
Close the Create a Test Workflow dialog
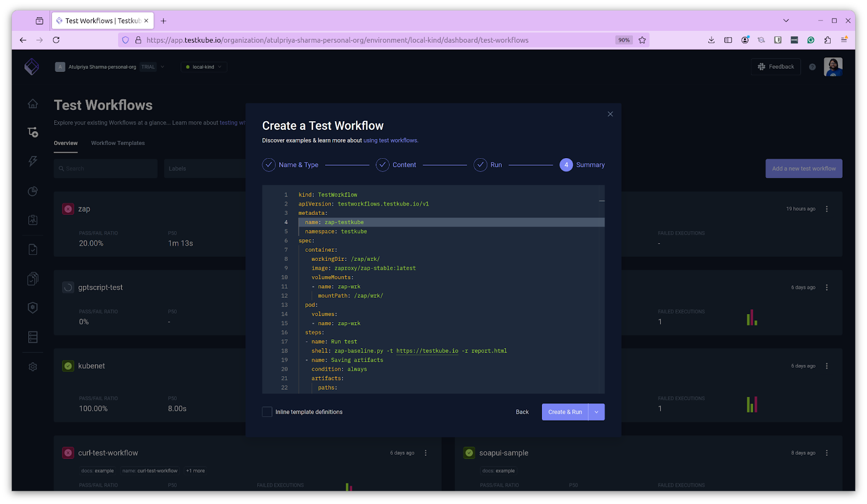610,114
